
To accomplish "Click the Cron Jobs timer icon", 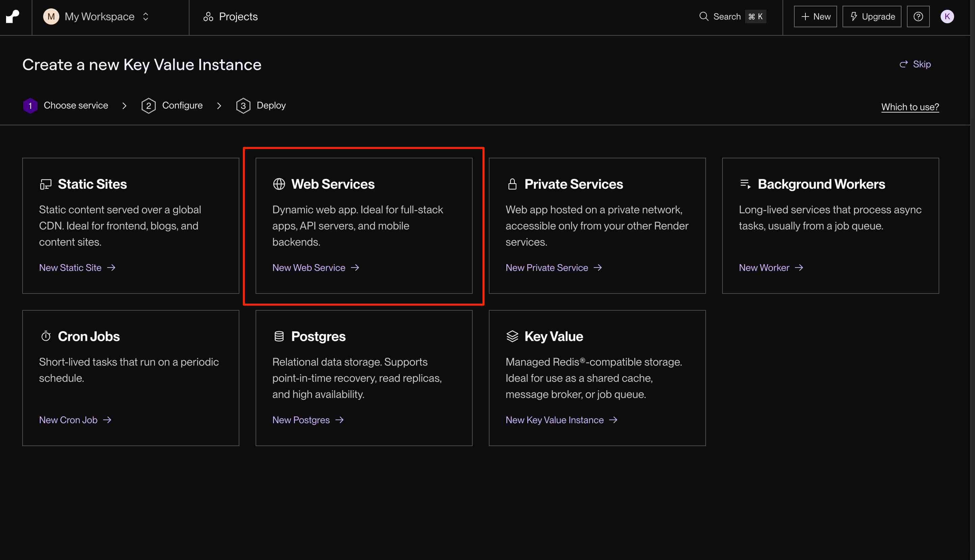I will click(x=46, y=337).
